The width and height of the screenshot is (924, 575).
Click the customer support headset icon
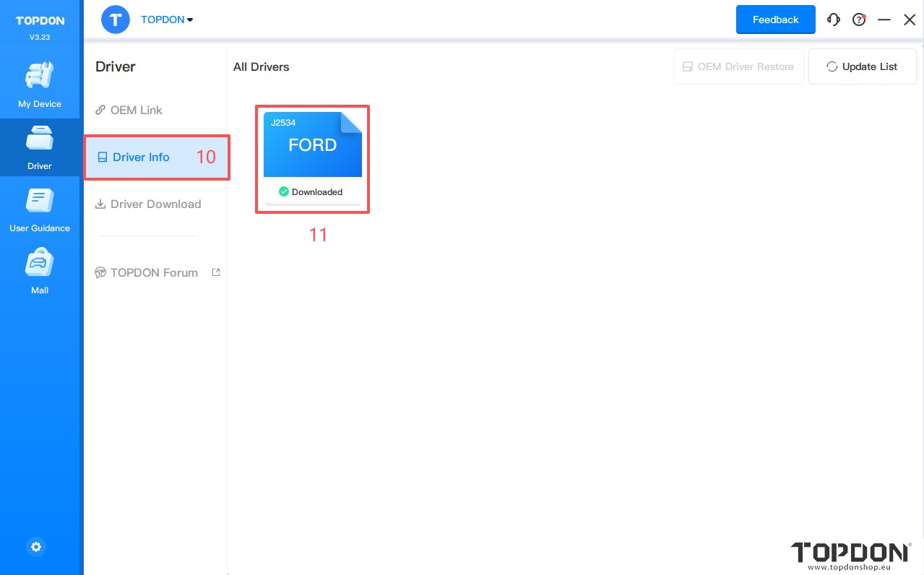click(x=834, y=20)
